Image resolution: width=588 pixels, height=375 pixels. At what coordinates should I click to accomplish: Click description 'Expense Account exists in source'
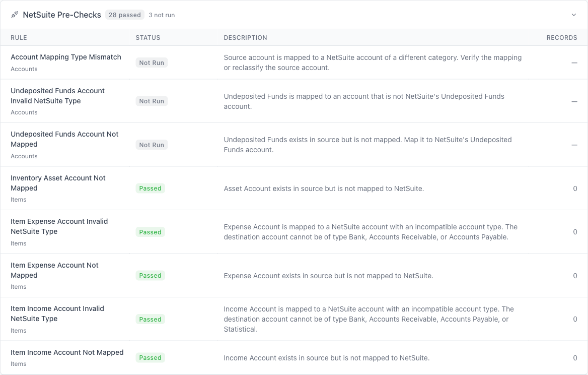coord(329,276)
